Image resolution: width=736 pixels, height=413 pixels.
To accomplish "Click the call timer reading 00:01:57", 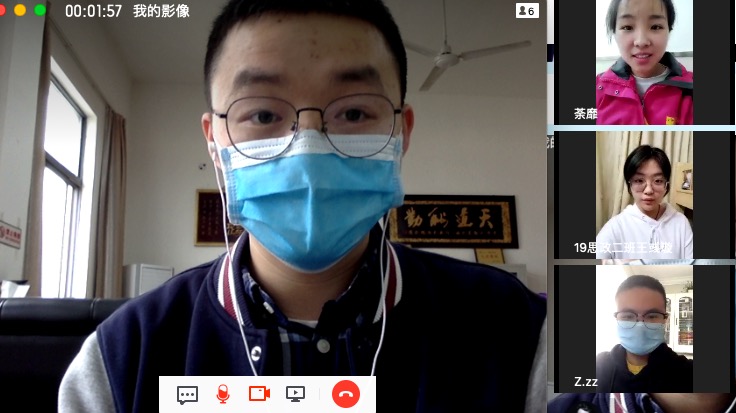I will [x=93, y=11].
